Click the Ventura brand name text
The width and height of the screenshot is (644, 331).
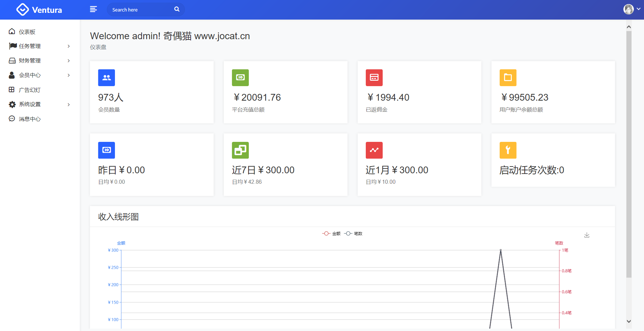tap(47, 10)
